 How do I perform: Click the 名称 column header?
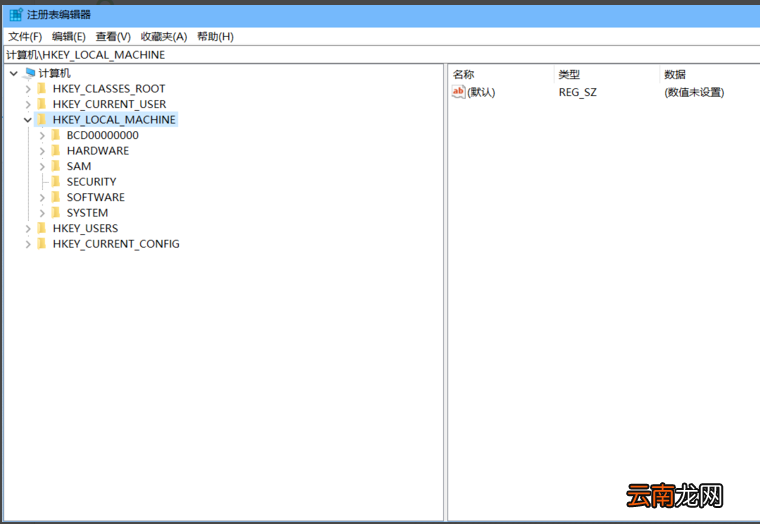[x=501, y=74]
